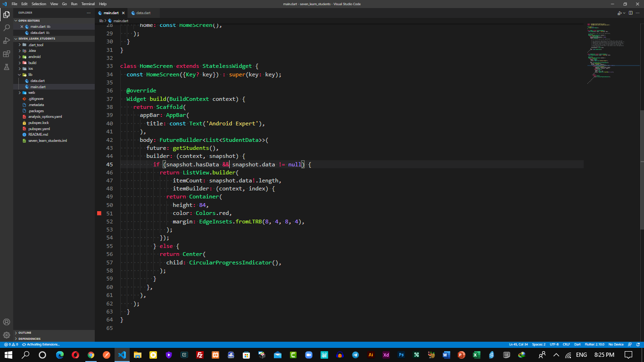Expand the android folder

click(x=54, y=57)
